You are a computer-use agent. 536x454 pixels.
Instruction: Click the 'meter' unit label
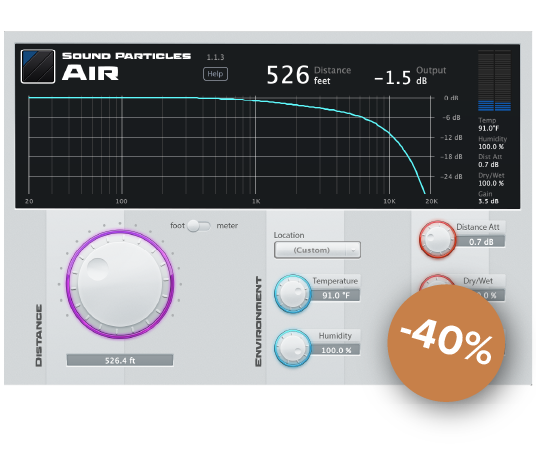[x=227, y=226]
